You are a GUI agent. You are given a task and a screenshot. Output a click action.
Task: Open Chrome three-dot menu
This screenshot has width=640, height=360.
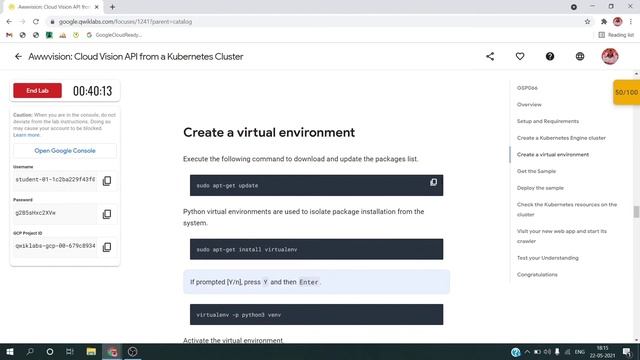pyautogui.click(x=631, y=22)
